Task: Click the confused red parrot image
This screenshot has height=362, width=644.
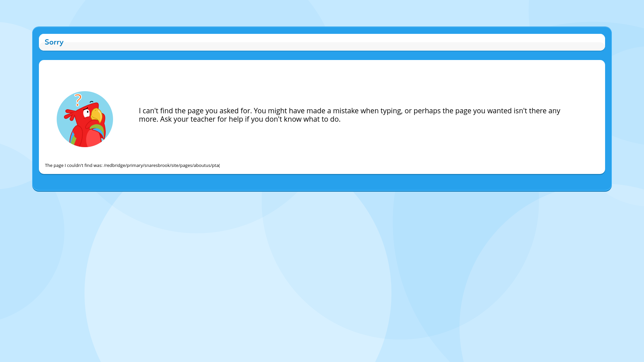Action: (85, 119)
